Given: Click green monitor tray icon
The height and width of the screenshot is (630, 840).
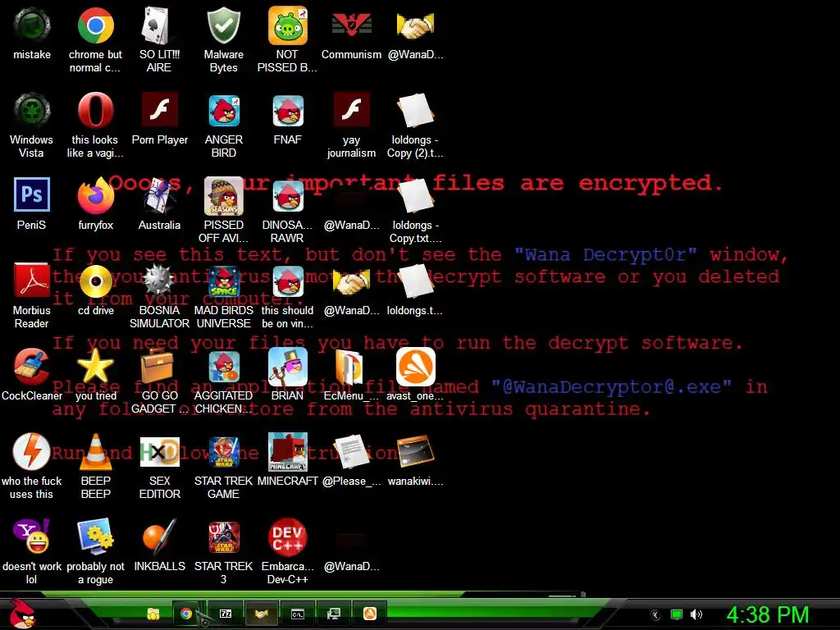Looking at the screenshot, I should [677, 614].
